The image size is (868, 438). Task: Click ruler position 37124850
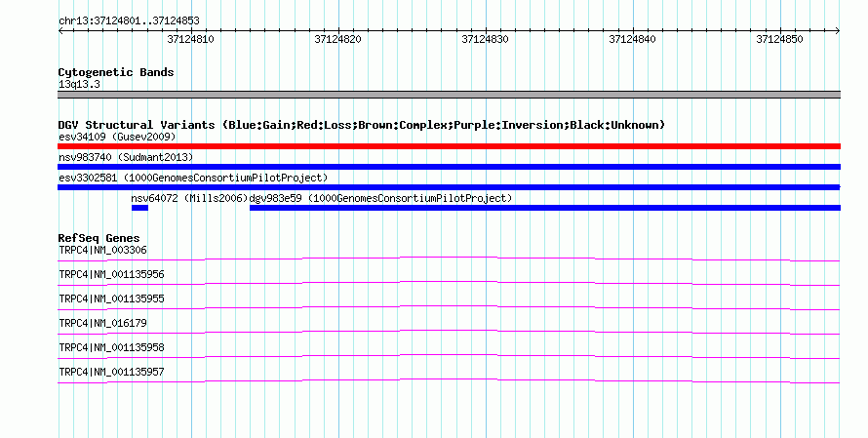click(779, 39)
